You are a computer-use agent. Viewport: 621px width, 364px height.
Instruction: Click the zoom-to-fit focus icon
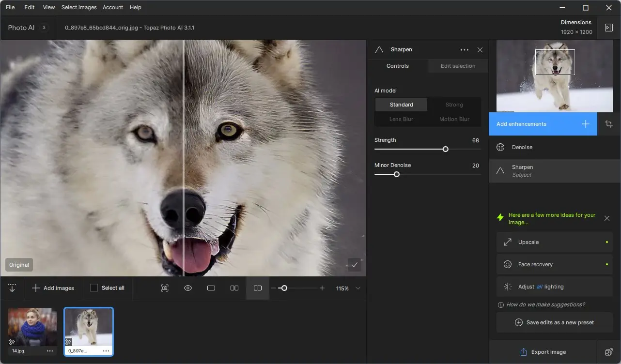point(165,288)
